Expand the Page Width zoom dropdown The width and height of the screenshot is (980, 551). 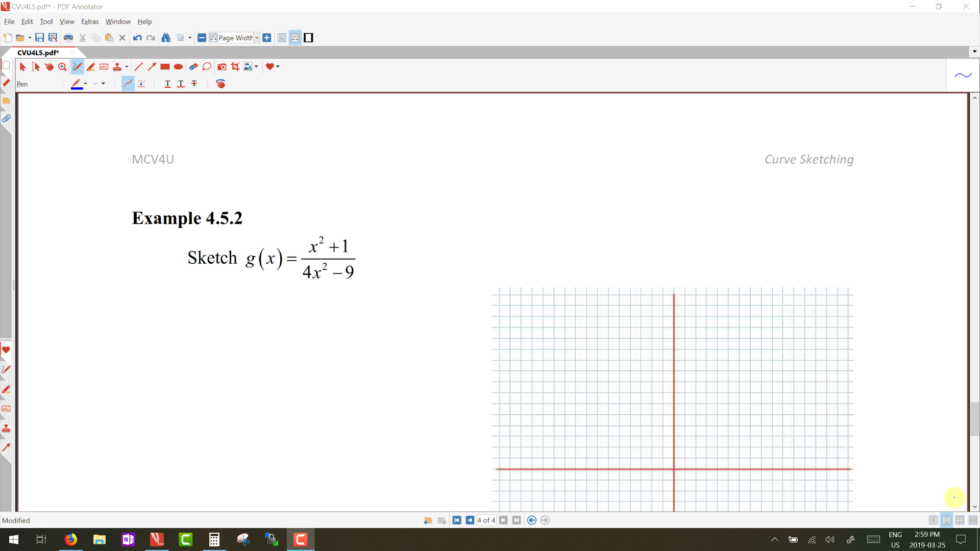(257, 38)
